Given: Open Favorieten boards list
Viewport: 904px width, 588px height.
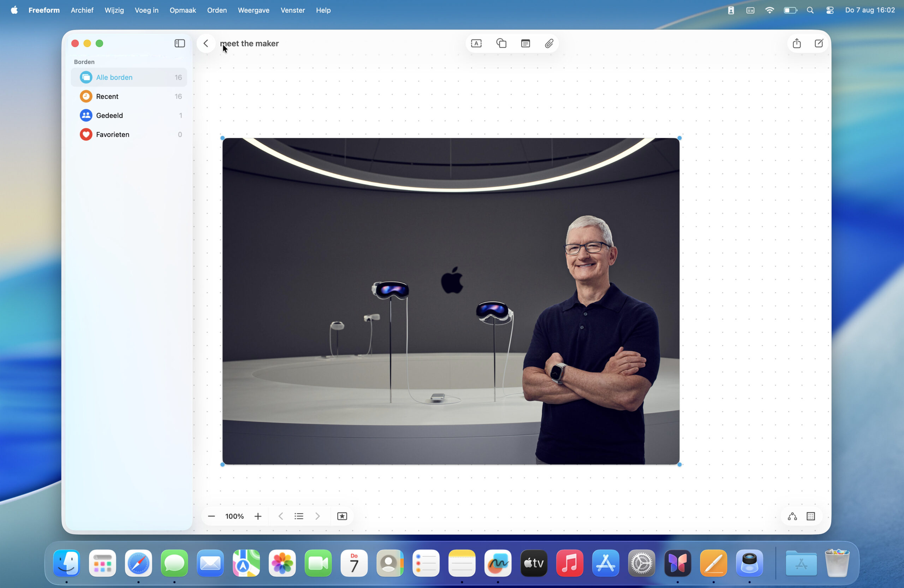Looking at the screenshot, I should 112,134.
